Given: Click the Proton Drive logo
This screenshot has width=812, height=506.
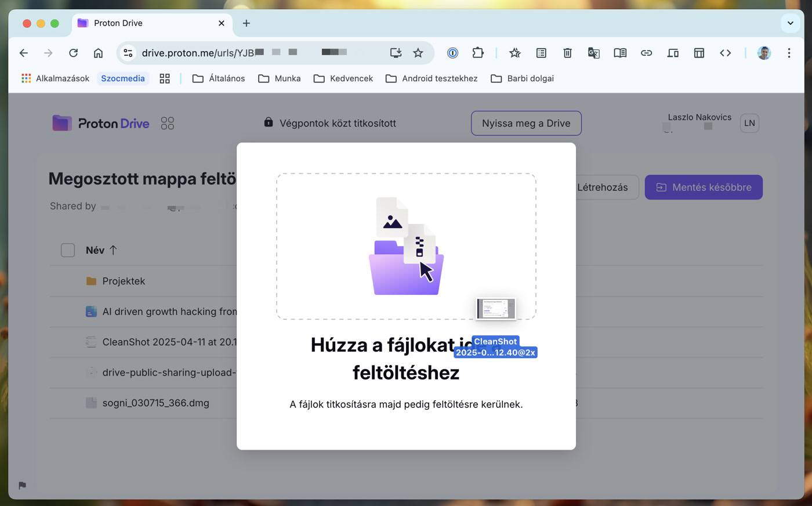Looking at the screenshot, I should click(101, 123).
